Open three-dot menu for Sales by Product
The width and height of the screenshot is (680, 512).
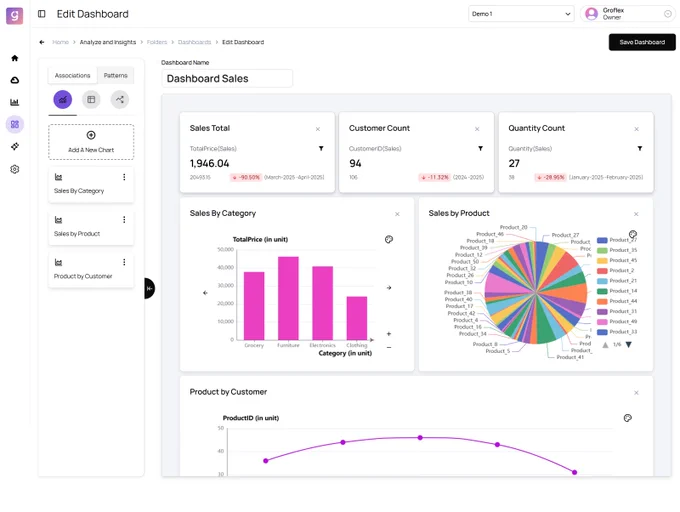124,220
